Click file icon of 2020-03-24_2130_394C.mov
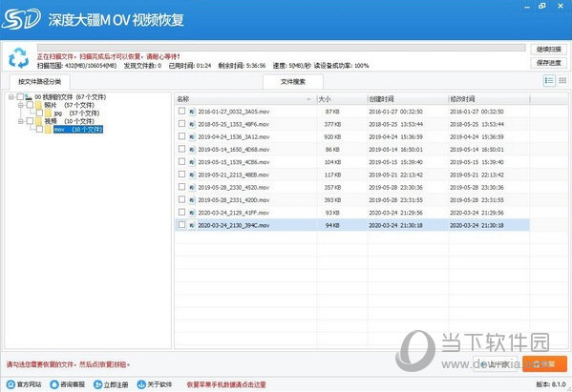 coord(192,225)
